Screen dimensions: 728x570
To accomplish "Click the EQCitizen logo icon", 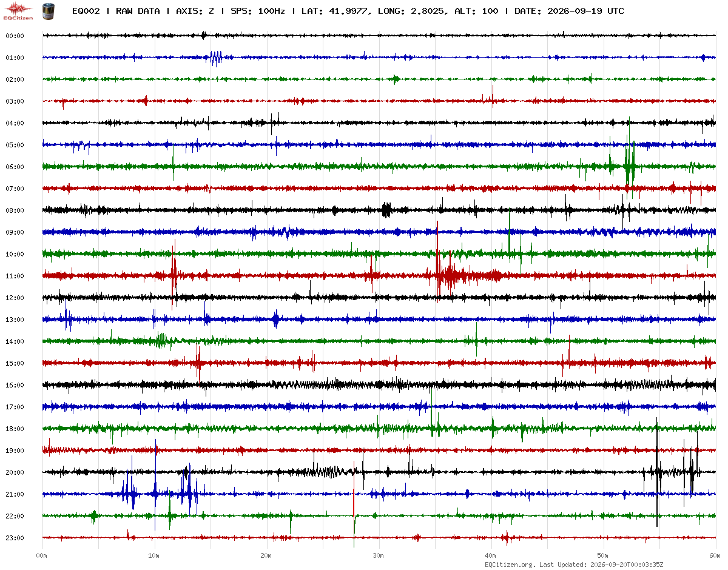I will point(18,10).
